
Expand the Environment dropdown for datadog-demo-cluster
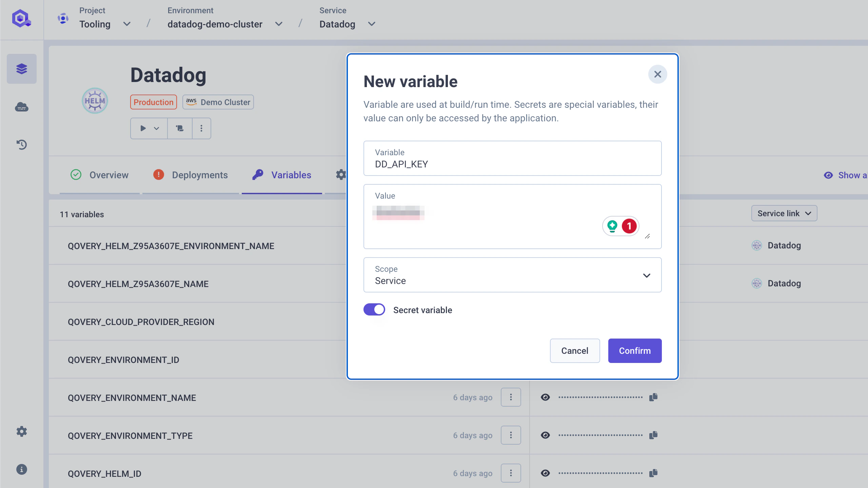coord(279,24)
